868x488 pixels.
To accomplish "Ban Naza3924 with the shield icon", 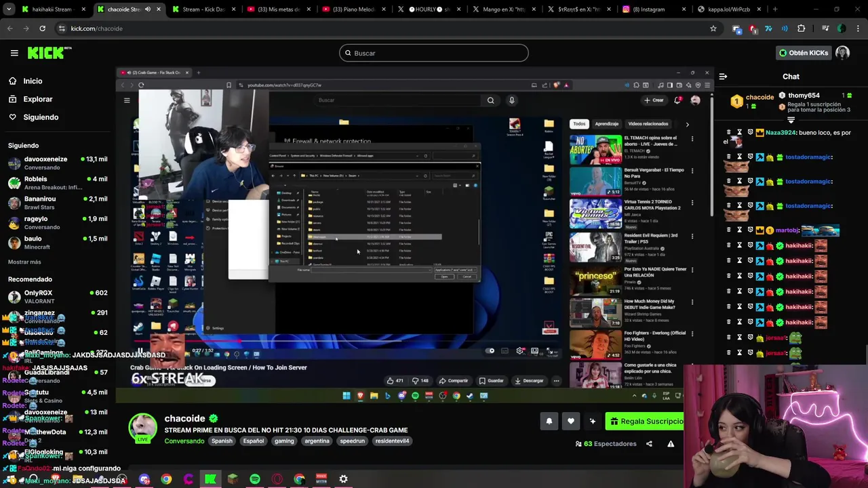I will coord(750,133).
